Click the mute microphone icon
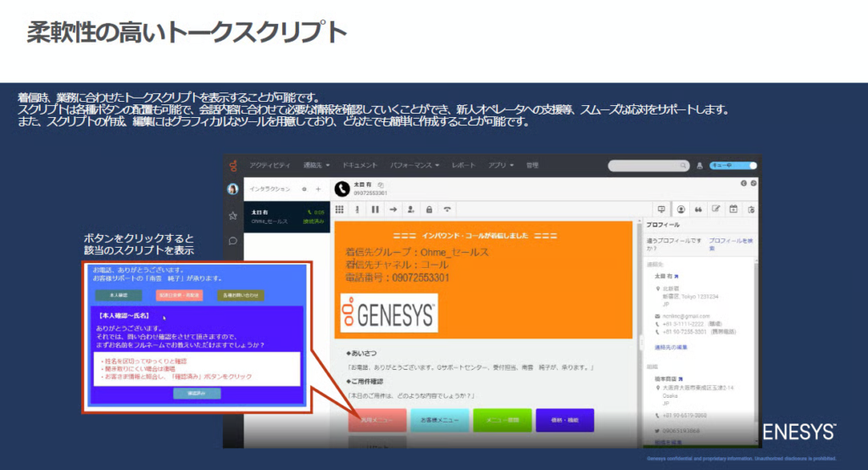Screen dimensions: 868x470 pos(358,209)
